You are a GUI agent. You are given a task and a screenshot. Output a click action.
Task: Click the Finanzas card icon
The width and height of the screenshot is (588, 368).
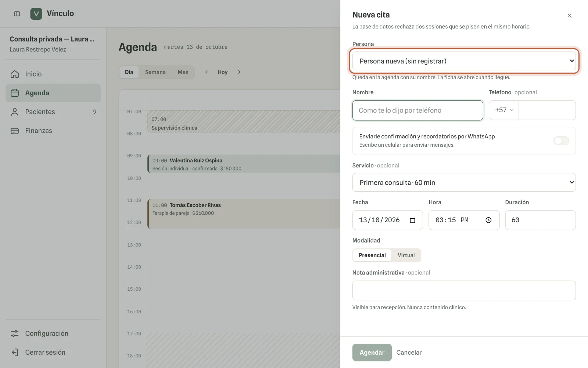15,131
